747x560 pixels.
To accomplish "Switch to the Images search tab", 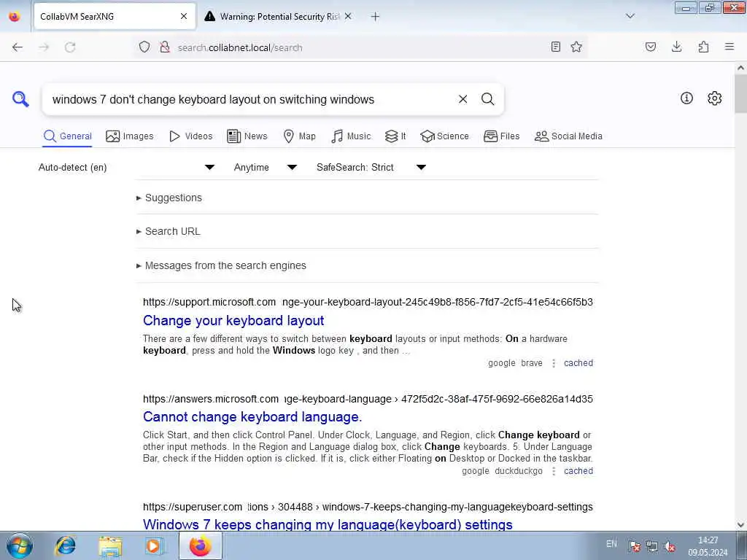I will [x=130, y=136].
